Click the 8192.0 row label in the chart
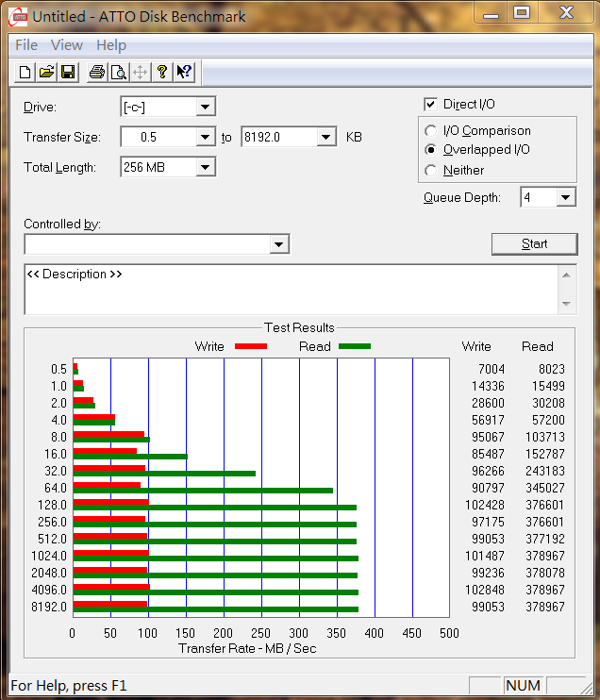Image resolution: width=600 pixels, height=700 pixels. pos(49,607)
